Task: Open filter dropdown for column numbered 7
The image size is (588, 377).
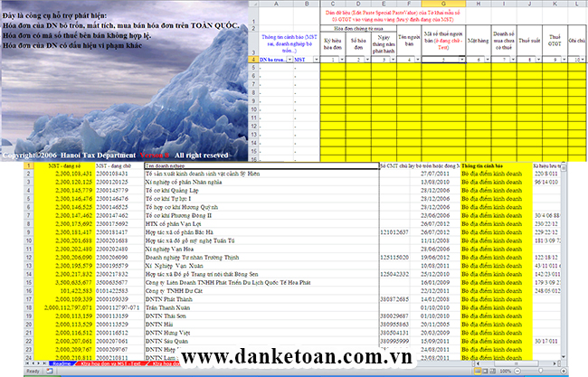Action: [513, 60]
